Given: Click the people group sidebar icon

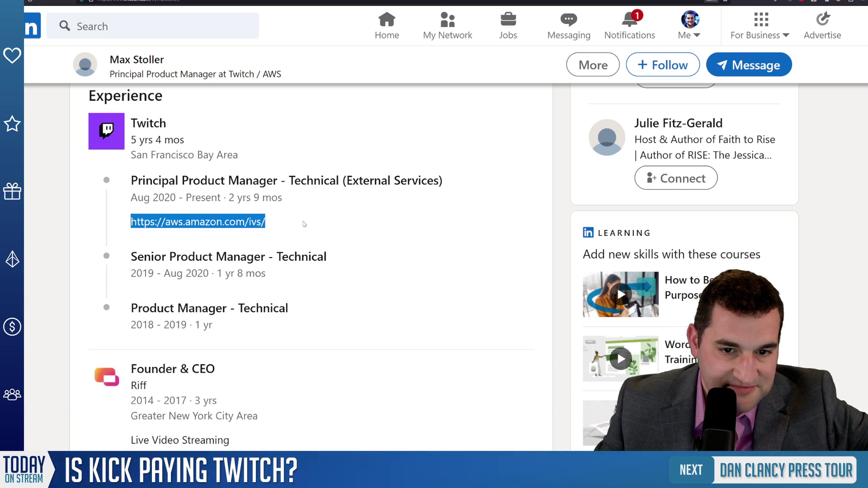Looking at the screenshot, I should [12, 394].
